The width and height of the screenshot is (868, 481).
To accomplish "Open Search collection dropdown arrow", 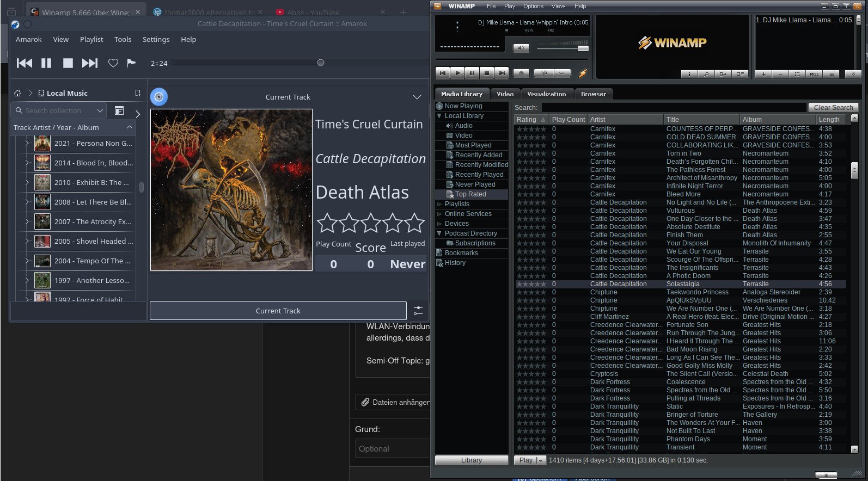I will (100, 110).
